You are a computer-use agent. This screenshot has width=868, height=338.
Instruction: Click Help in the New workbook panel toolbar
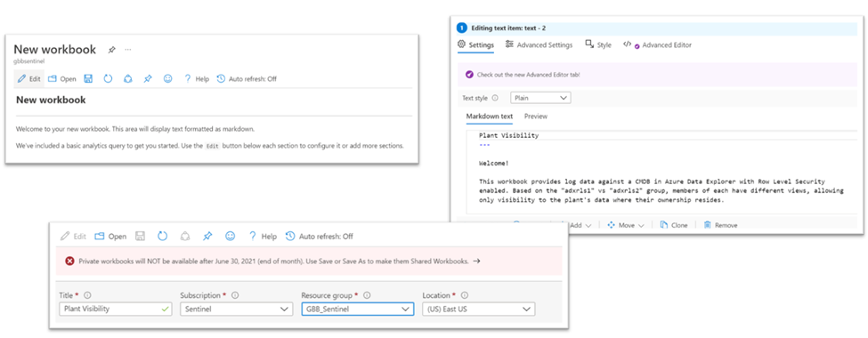197,79
